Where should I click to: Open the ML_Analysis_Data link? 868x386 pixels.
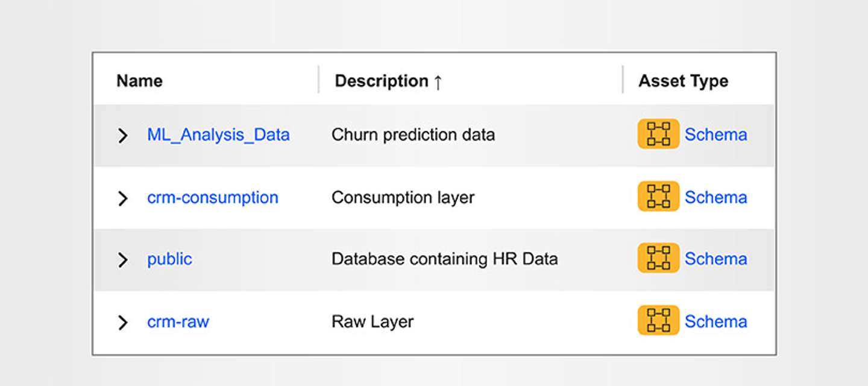pyautogui.click(x=218, y=134)
